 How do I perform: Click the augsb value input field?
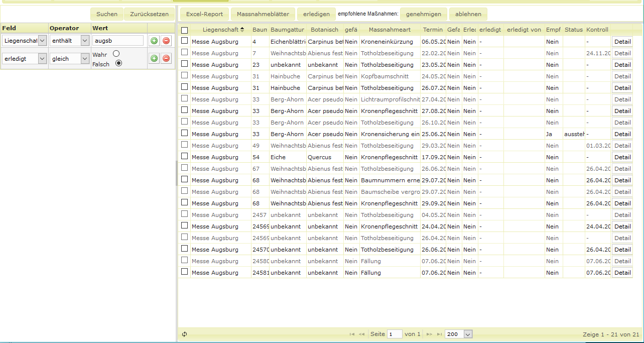tap(118, 41)
